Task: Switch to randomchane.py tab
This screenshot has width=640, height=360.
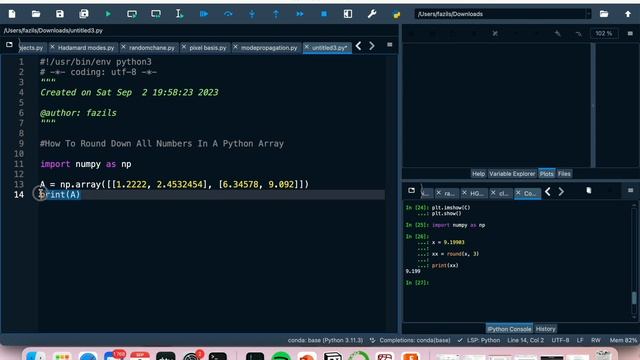Action: [151, 48]
